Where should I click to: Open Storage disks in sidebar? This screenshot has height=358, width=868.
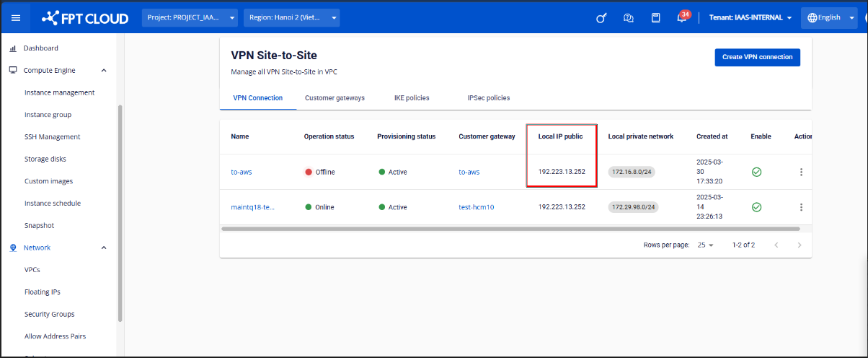point(45,159)
